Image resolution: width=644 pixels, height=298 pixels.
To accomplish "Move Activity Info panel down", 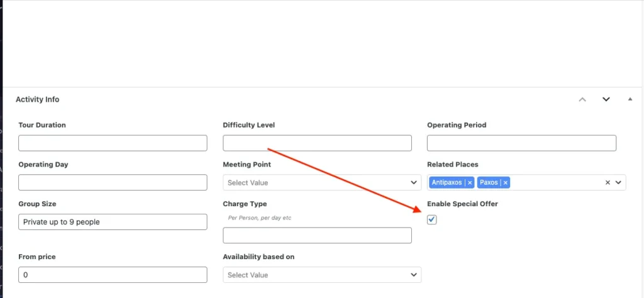I will pyautogui.click(x=606, y=99).
